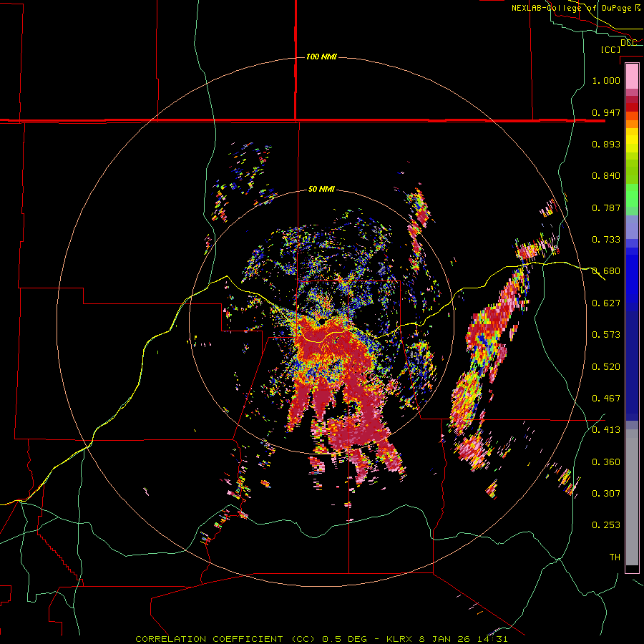Pick the green swatch beside 0.840

(x=632, y=172)
